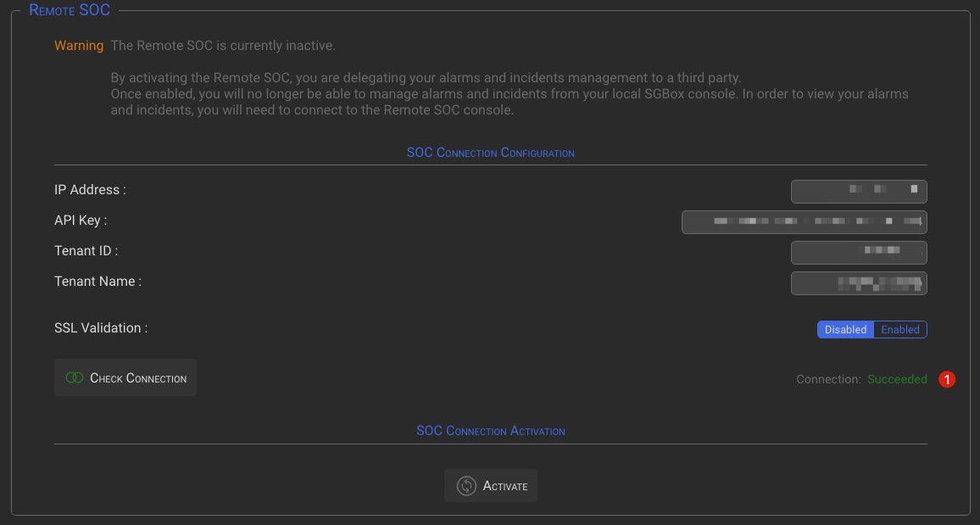This screenshot has width=980, height=525.
Task: Click the circular arrows Activate icon
Action: tap(466, 486)
